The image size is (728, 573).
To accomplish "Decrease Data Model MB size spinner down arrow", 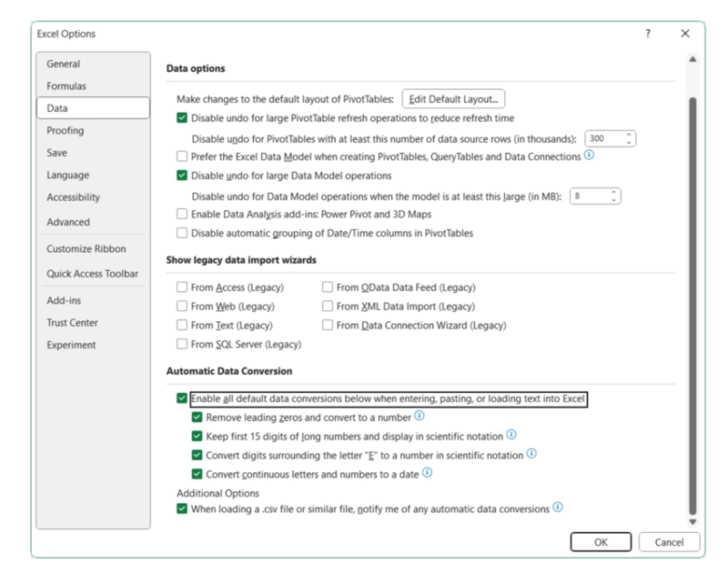I will (x=613, y=200).
